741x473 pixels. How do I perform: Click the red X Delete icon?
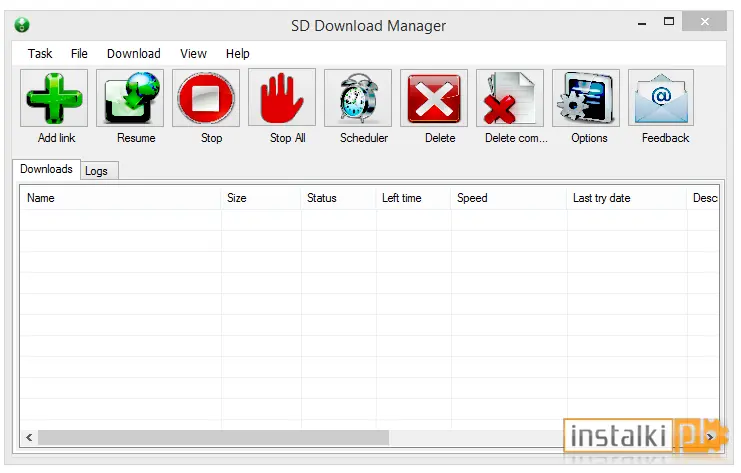coord(434,98)
